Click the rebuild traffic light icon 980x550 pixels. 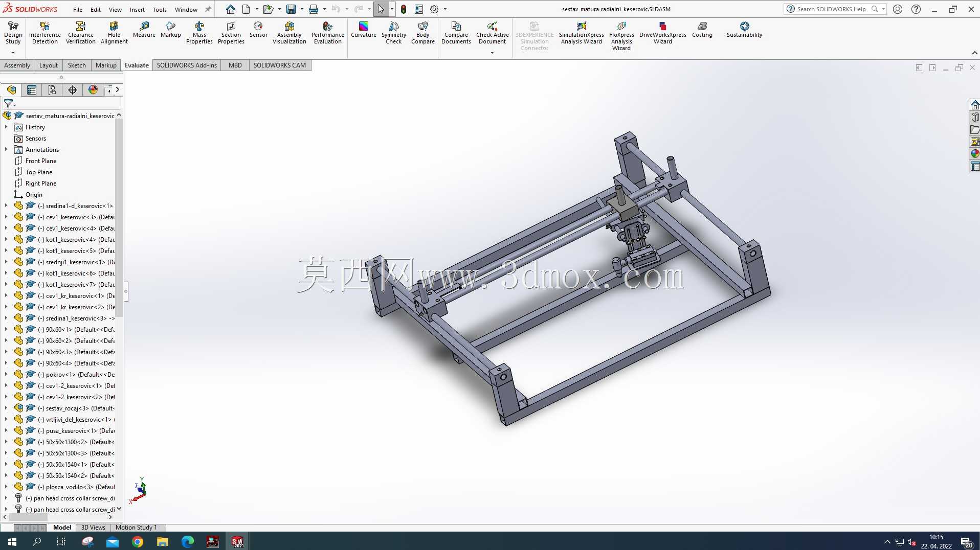pos(404,9)
